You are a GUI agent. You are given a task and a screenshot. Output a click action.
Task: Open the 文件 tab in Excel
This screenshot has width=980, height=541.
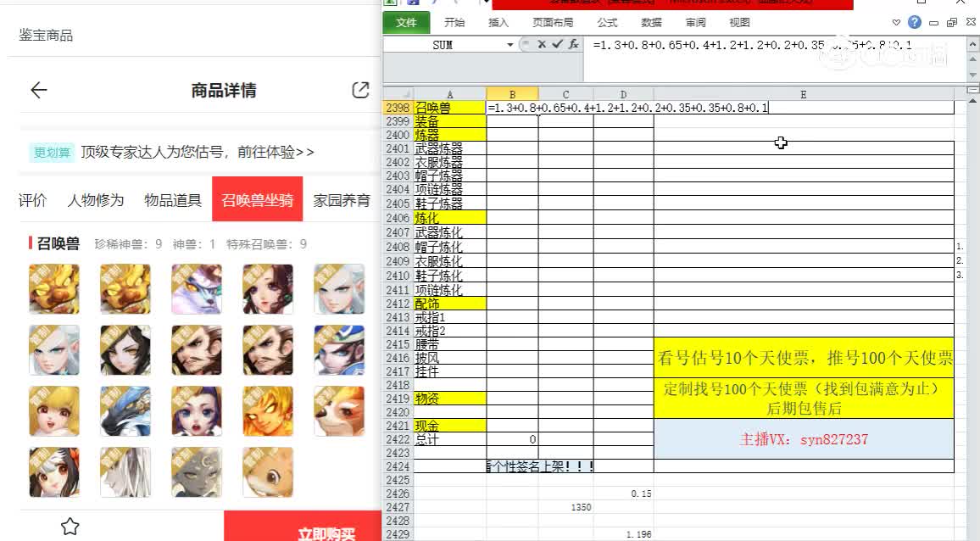coord(406,23)
